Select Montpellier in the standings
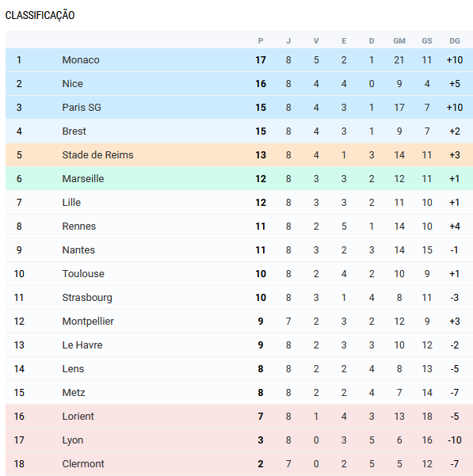This screenshot has width=473, height=476. [x=88, y=322]
